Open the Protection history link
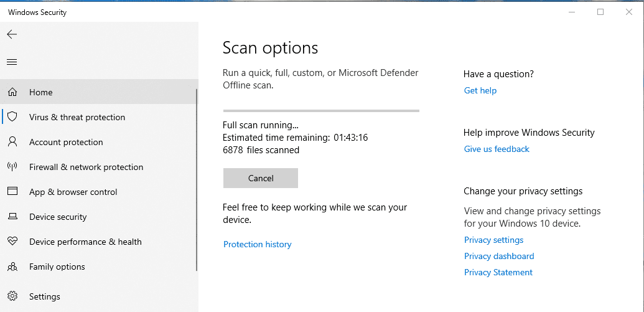This screenshot has height=312, width=644. pyautogui.click(x=257, y=244)
